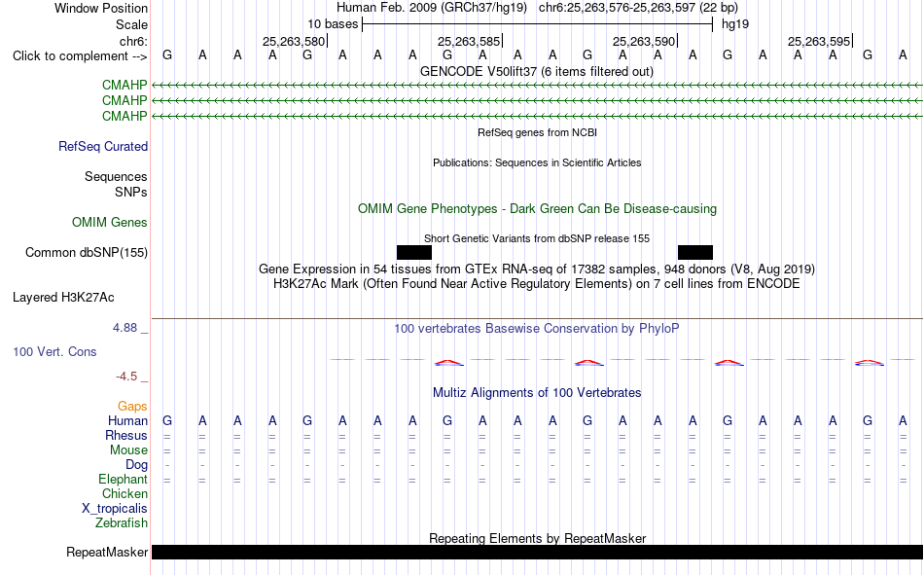Select the Human species label
Viewport: 924px width, 575px height.
pos(127,420)
